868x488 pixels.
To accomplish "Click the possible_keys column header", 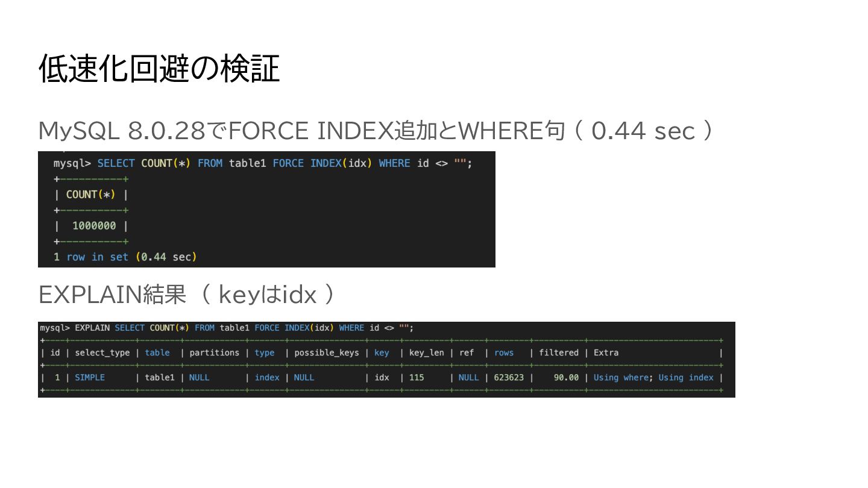I will point(326,353).
